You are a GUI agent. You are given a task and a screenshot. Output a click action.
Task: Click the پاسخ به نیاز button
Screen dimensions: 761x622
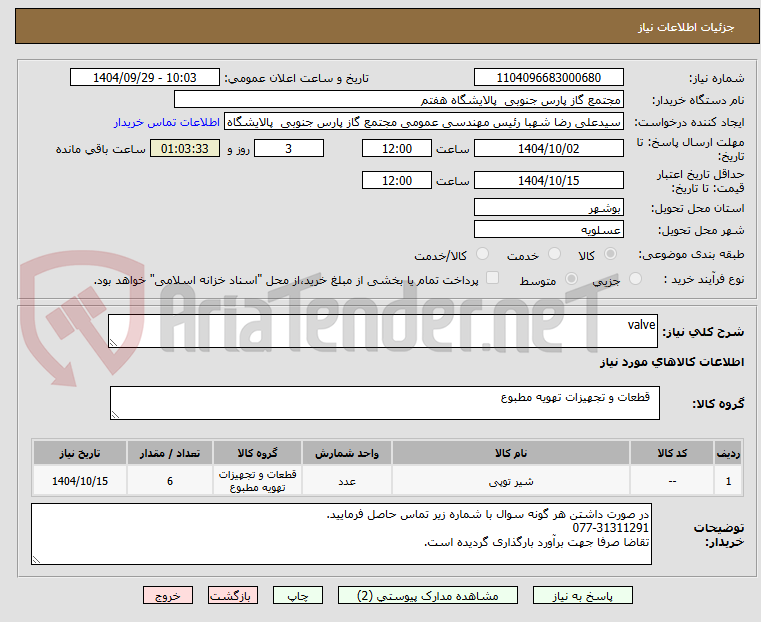[582, 595]
